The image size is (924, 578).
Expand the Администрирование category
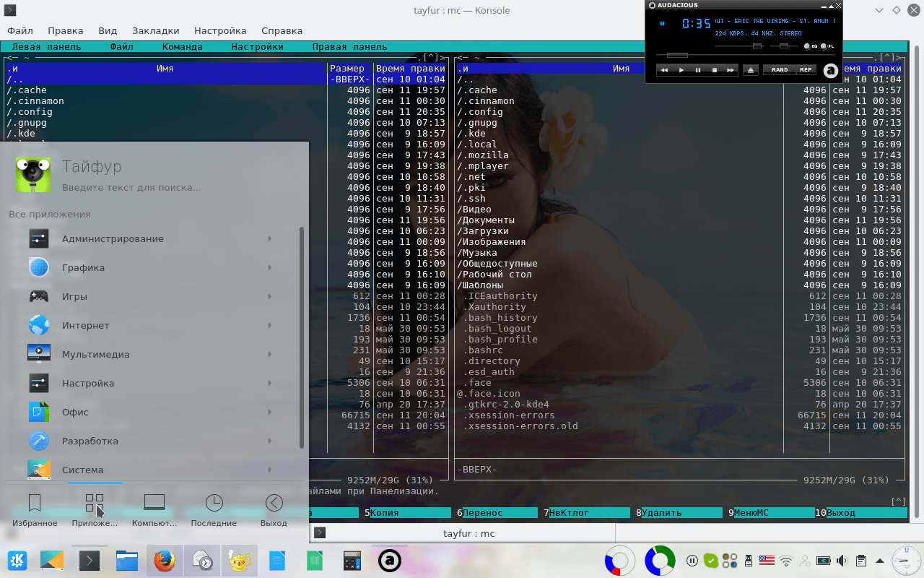tap(113, 238)
